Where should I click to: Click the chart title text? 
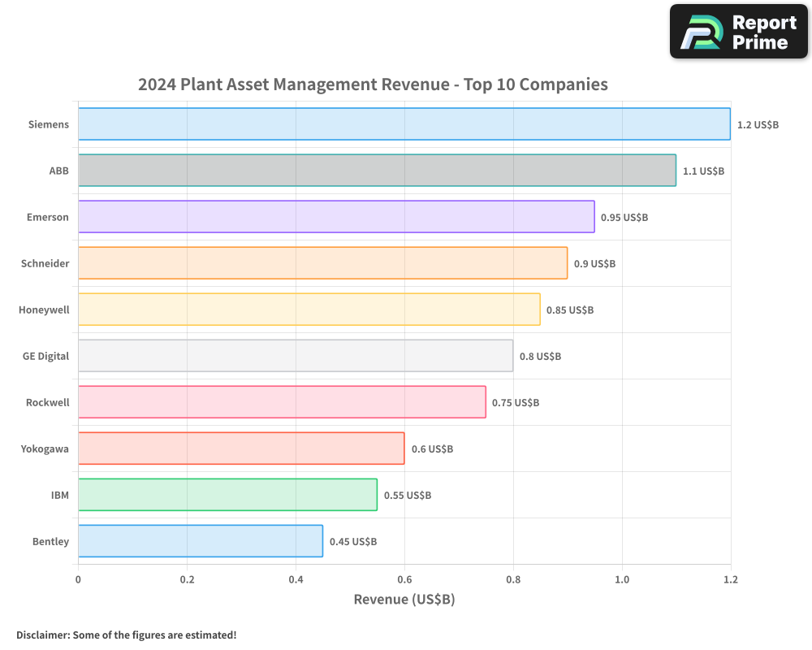tap(373, 84)
